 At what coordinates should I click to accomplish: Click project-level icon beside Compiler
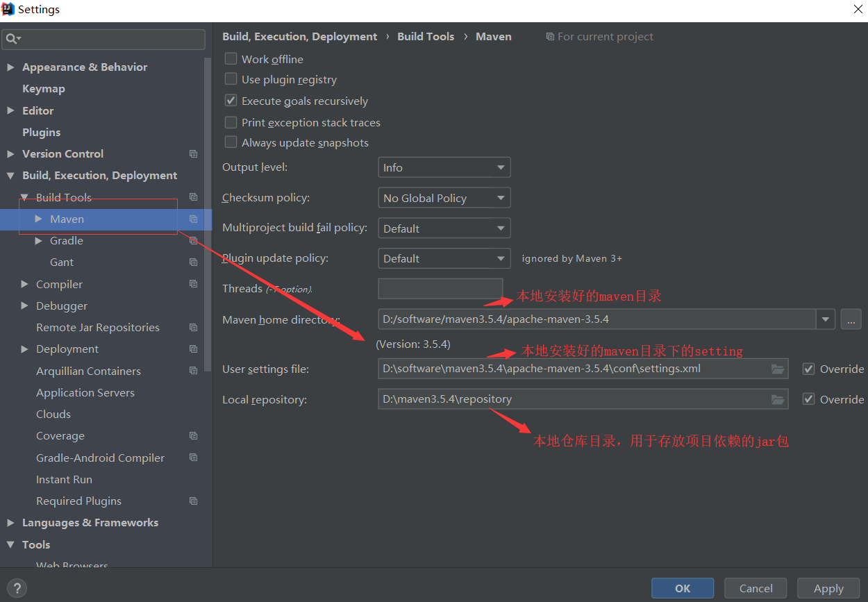[194, 284]
